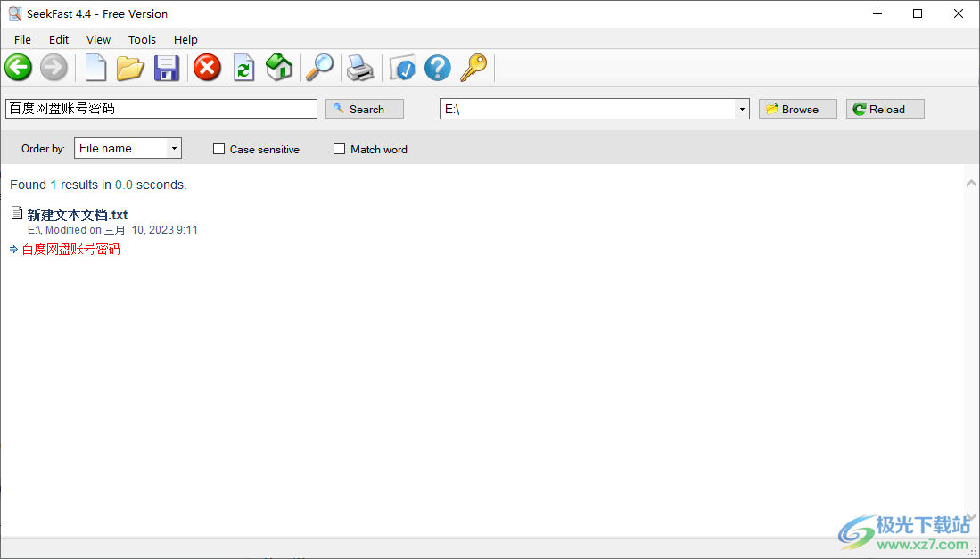Click the Browse button

click(x=797, y=109)
